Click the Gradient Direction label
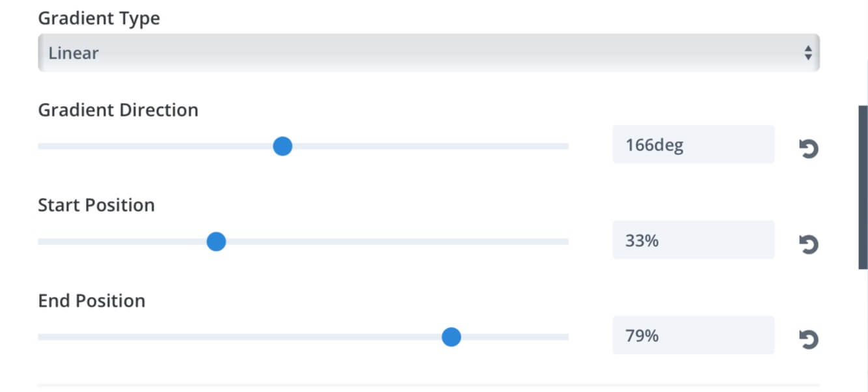This screenshot has width=868, height=392. (x=118, y=110)
